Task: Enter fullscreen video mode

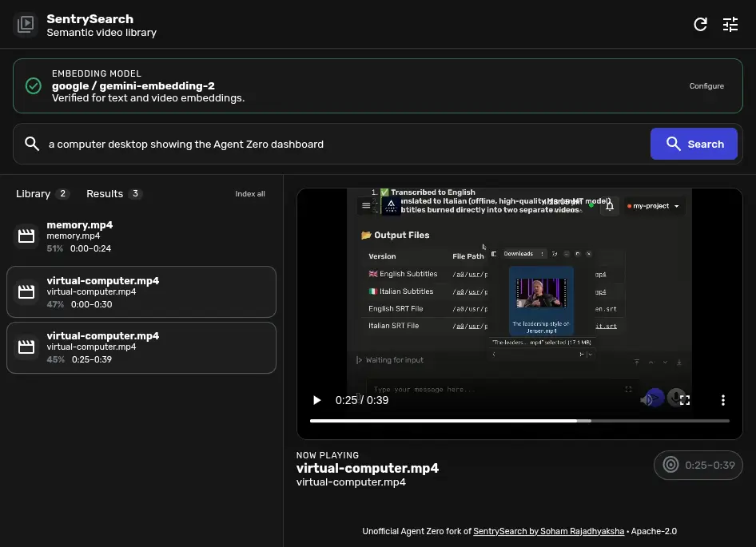Action: [685, 400]
